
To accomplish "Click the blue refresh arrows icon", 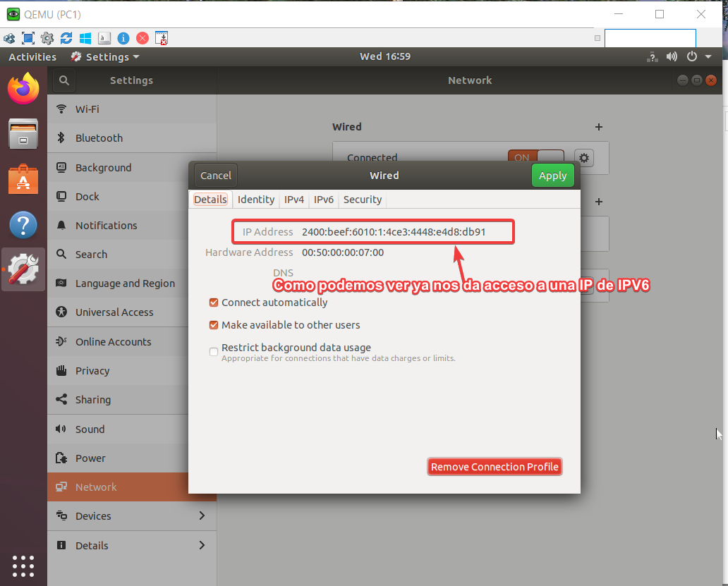I will [x=66, y=38].
